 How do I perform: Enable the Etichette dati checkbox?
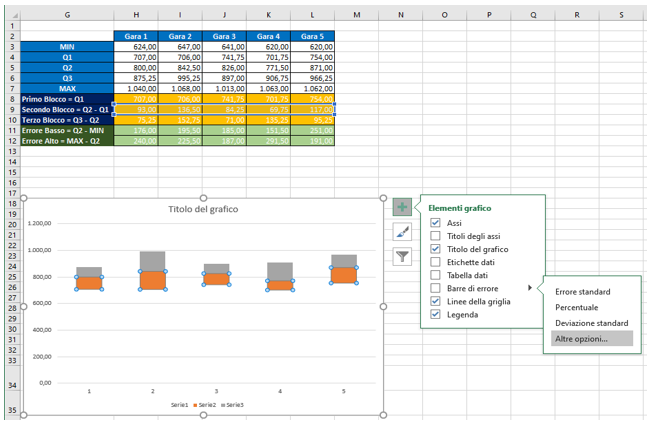[x=435, y=262]
